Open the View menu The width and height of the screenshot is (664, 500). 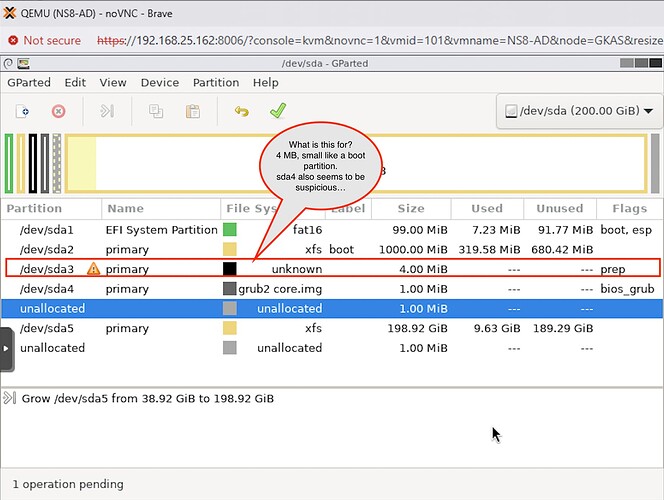(113, 83)
